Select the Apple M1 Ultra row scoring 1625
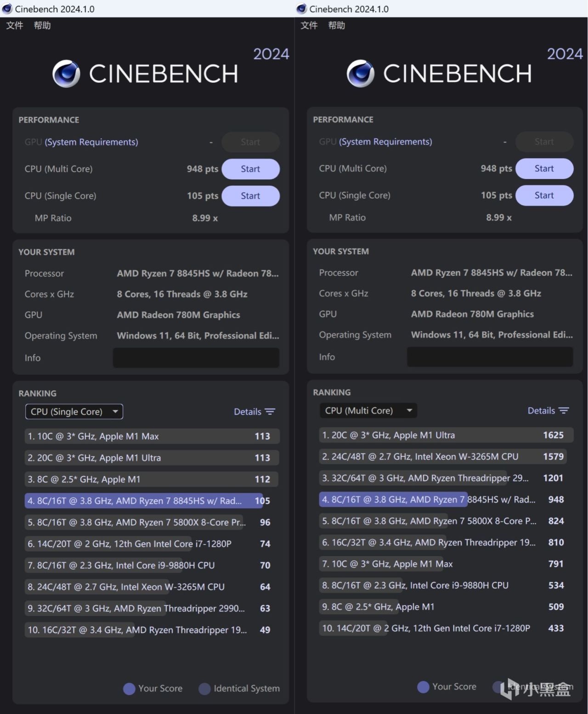 (446, 435)
